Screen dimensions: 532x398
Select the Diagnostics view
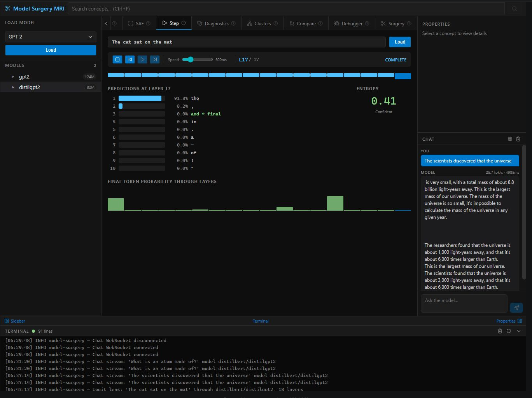click(x=216, y=23)
